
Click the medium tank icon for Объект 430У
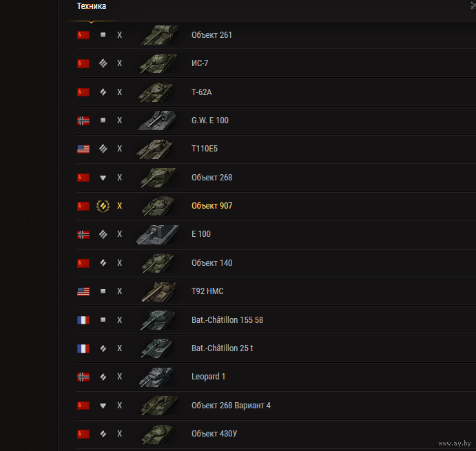pos(103,434)
